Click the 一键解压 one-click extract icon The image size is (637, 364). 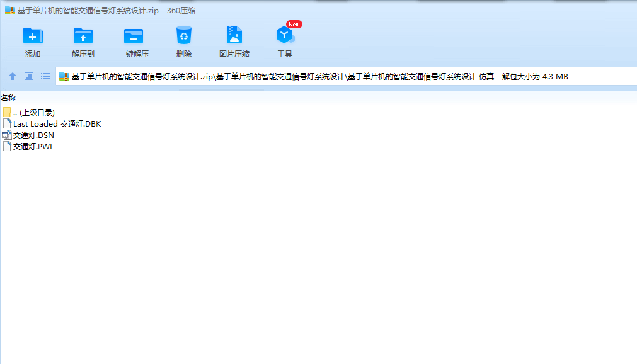pos(133,36)
